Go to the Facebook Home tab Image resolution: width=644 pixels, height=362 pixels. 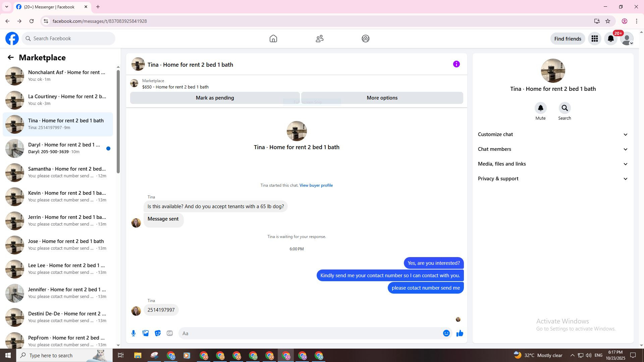(x=273, y=39)
